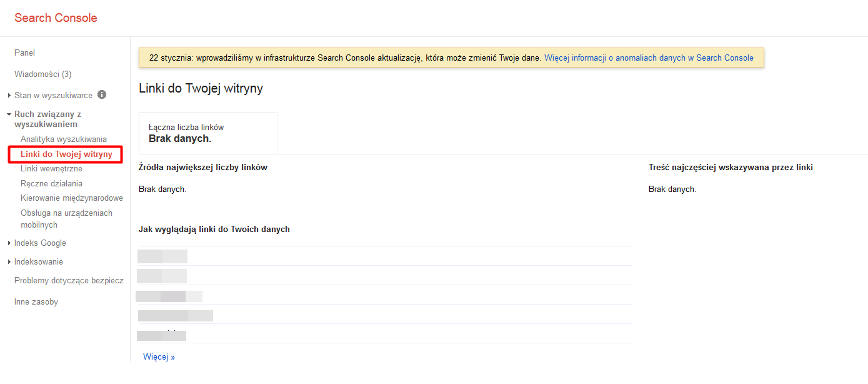The image size is (868, 384).
Task: Expand Stan w wyszukiwarce section
Action: 53,95
